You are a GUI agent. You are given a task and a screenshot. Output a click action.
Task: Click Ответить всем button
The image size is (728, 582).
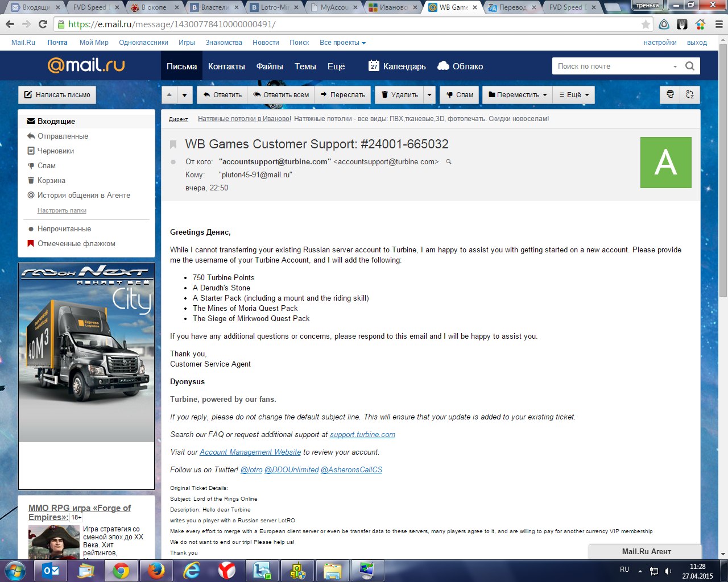click(x=281, y=95)
